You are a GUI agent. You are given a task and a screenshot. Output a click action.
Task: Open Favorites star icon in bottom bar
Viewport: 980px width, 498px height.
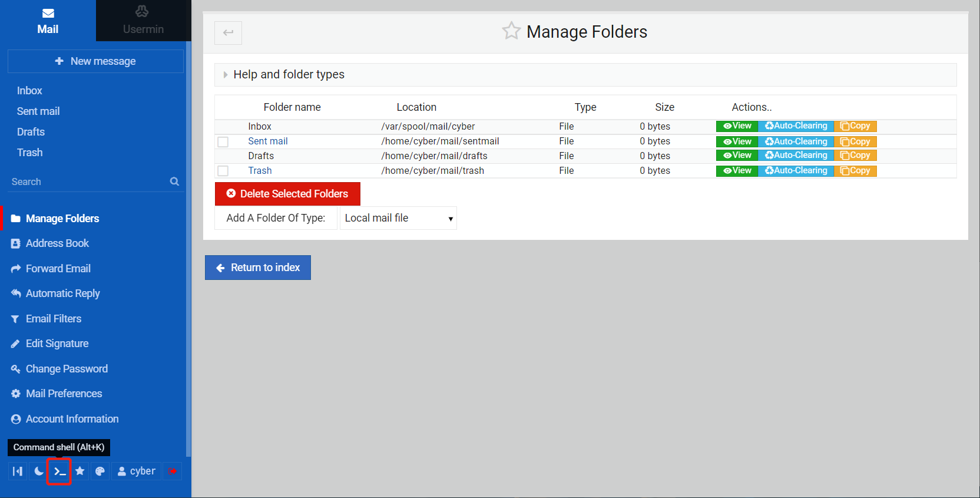pyautogui.click(x=80, y=471)
